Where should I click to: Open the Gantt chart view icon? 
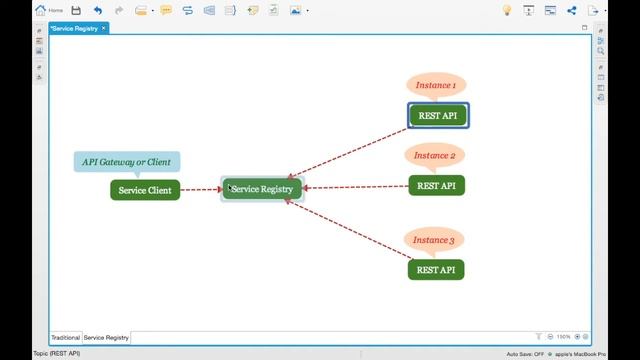coord(550,10)
